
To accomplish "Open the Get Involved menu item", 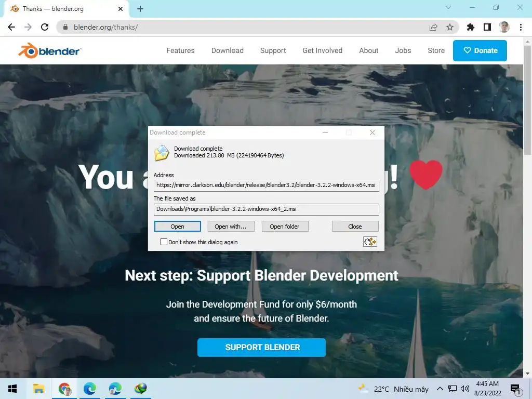I will pos(322,50).
